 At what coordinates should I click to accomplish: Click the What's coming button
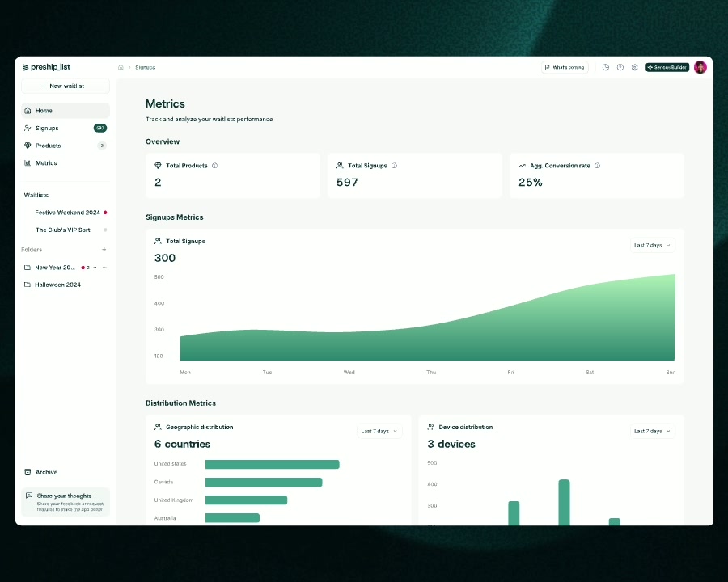click(564, 67)
